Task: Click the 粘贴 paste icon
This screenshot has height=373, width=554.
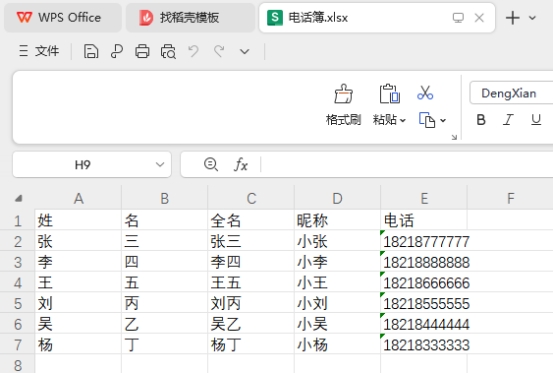Action: (x=389, y=94)
